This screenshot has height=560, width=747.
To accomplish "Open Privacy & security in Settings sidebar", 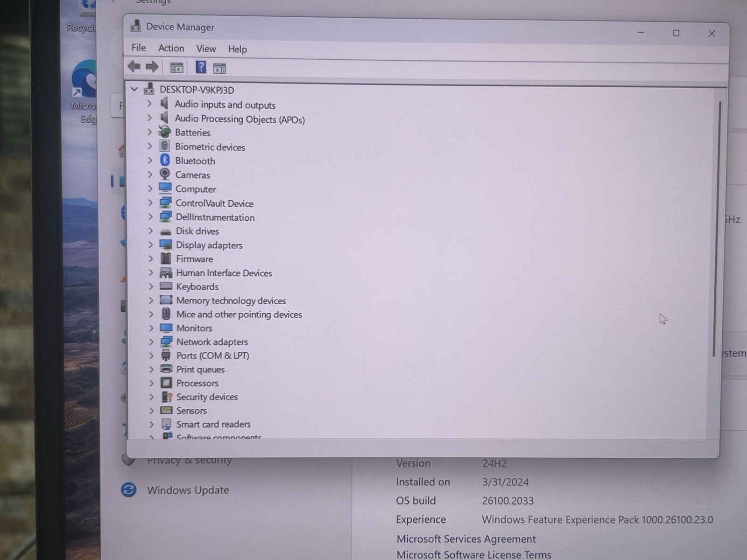I will point(190,461).
